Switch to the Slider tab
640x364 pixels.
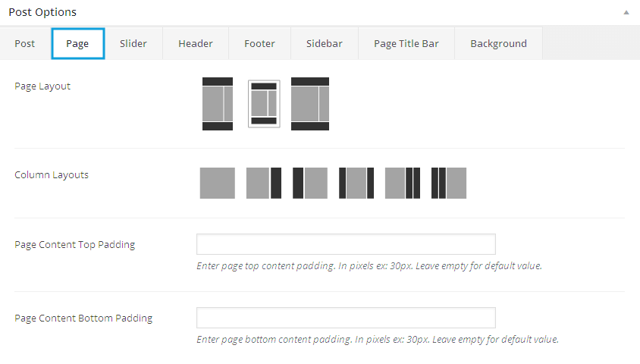(133, 43)
